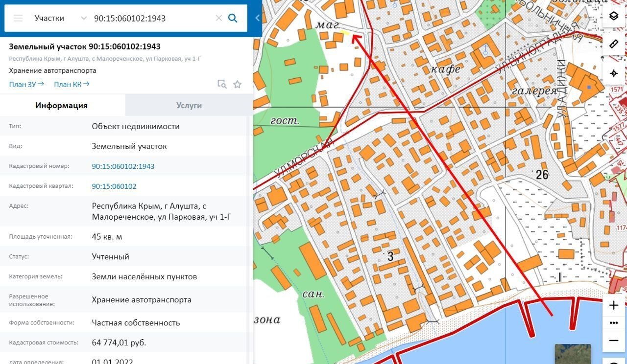
Task: Open more options with three dots button
Action: (614, 323)
